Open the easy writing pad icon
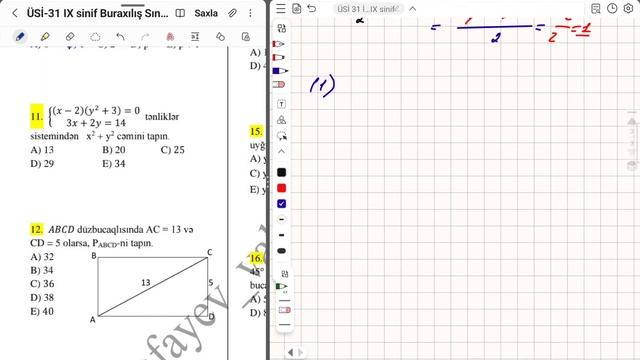The width and height of the screenshot is (640, 360). click(x=195, y=37)
